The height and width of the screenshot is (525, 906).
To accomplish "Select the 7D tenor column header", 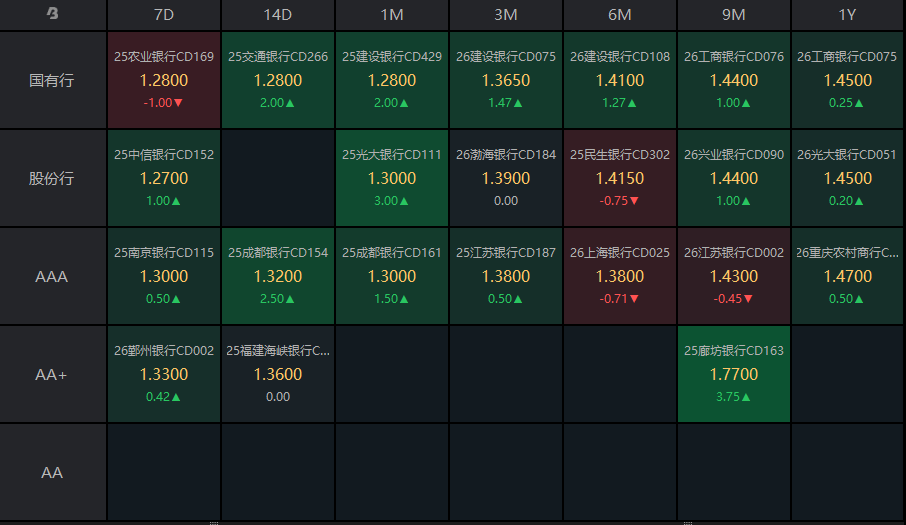I will 164,14.
